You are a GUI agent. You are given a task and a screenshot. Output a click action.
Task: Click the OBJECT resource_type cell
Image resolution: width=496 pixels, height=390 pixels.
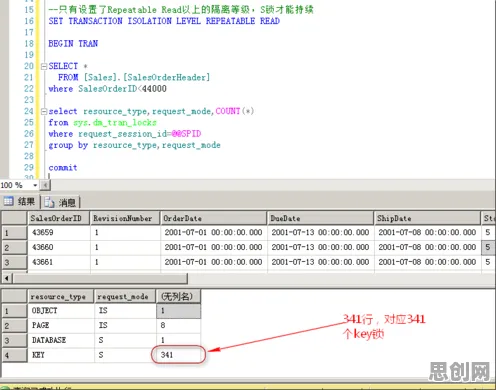[x=61, y=311]
